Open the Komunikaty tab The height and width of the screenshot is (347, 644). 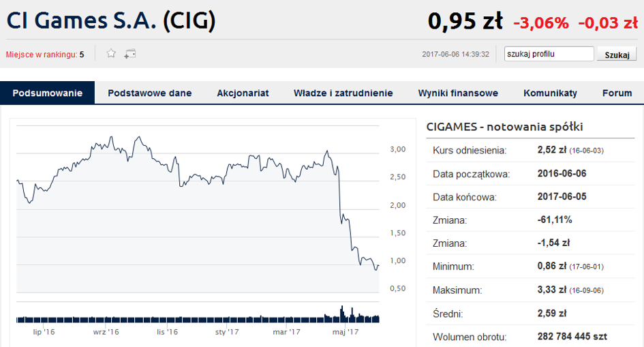point(550,93)
